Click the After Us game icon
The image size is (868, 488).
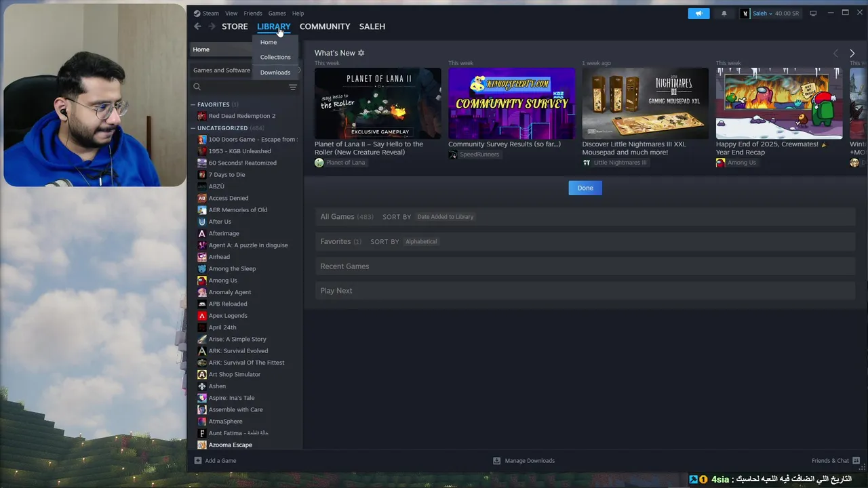coord(202,222)
